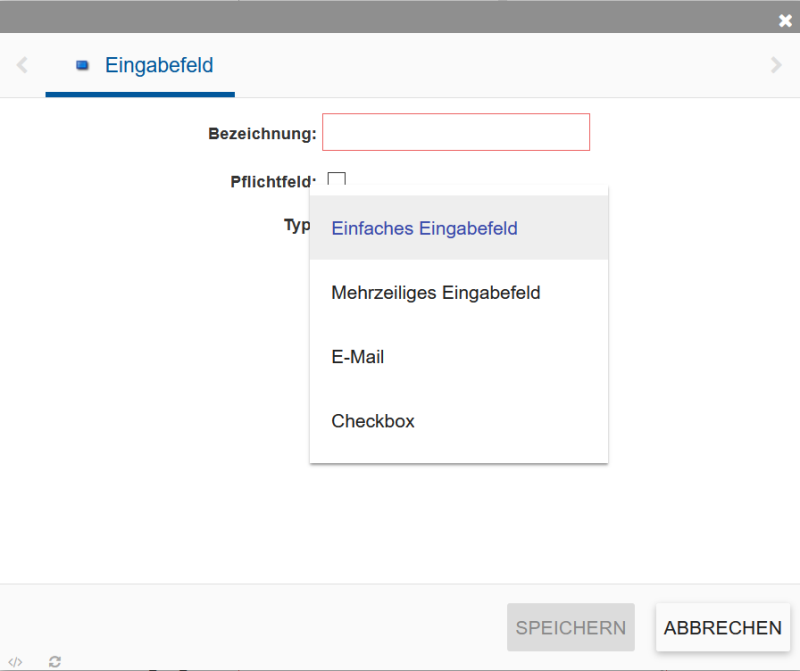Switch to the Eingabefeld tab

coord(158,65)
